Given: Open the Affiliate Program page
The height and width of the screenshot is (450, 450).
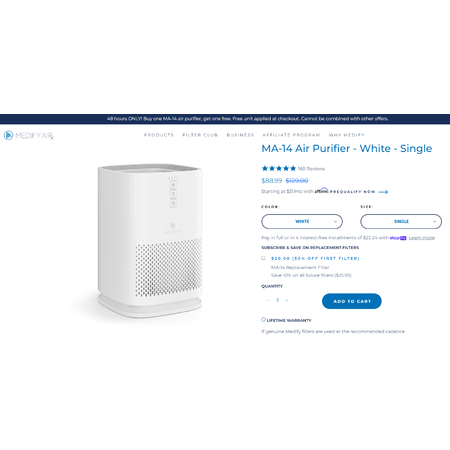Looking at the screenshot, I should [x=291, y=135].
